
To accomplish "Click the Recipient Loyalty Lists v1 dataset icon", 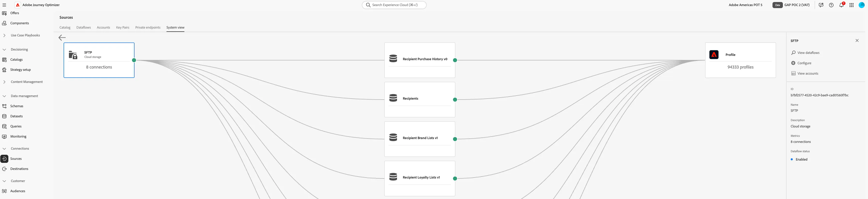I will [x=393, y=177].
